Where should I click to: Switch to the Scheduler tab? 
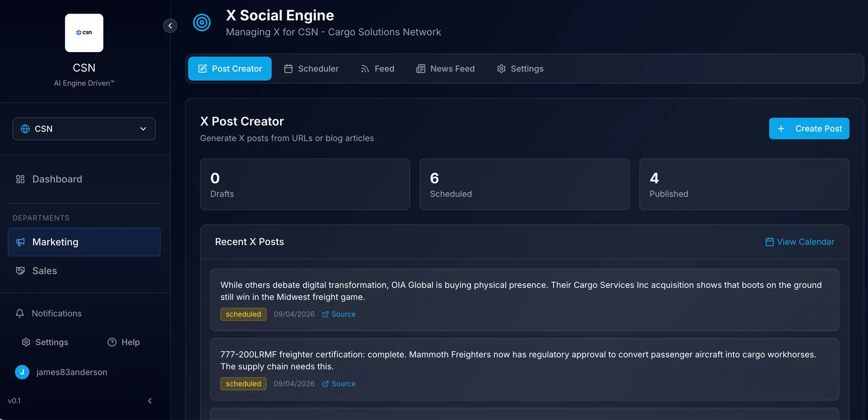click(311, 69)
